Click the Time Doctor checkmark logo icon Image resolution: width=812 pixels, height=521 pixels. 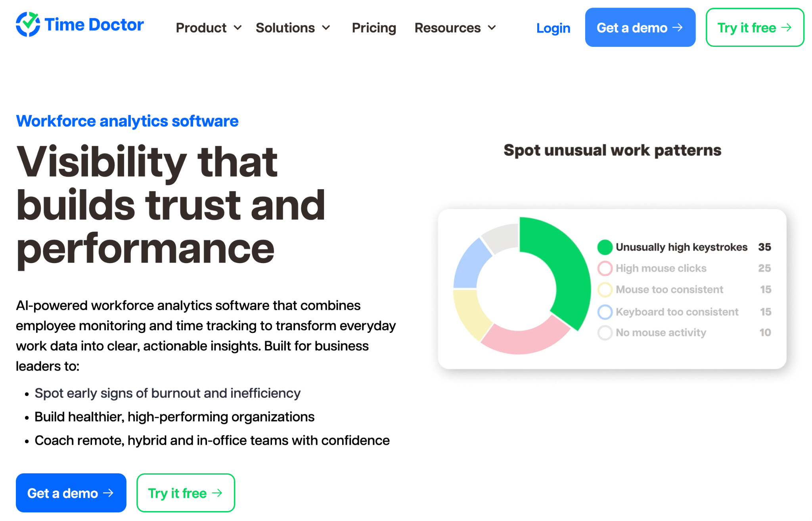coord(28,24)
